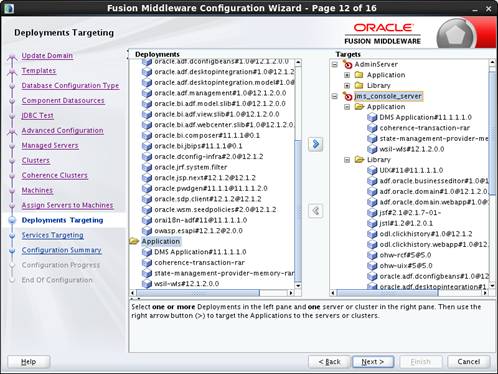This screenshot has width=498, height=374.
Task: Click Targets pane horizontal scrollbar thumb
Action: (x=387, y=293)
